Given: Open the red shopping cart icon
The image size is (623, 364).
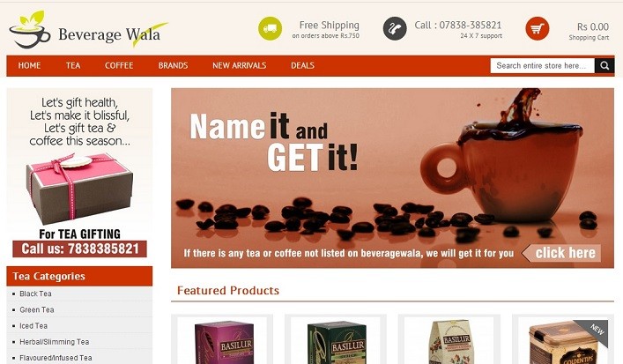Looking at the screenshot, I should tap(538, 28).
